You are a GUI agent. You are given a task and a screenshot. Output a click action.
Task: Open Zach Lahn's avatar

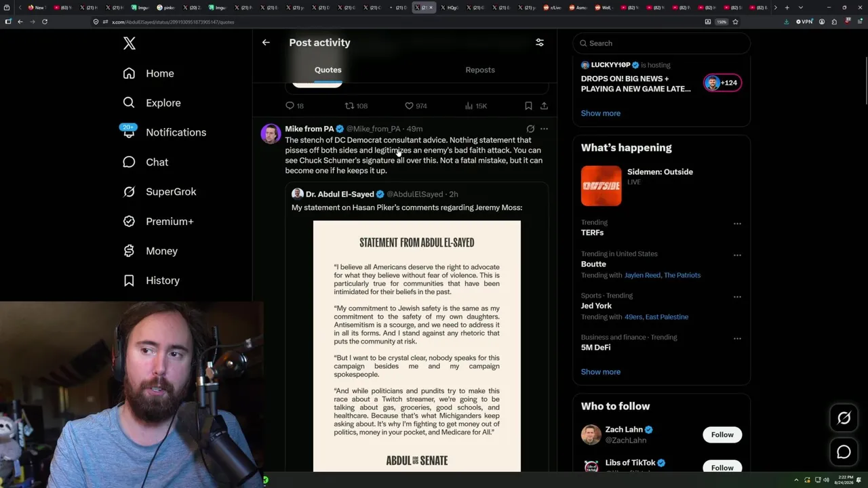591,434
